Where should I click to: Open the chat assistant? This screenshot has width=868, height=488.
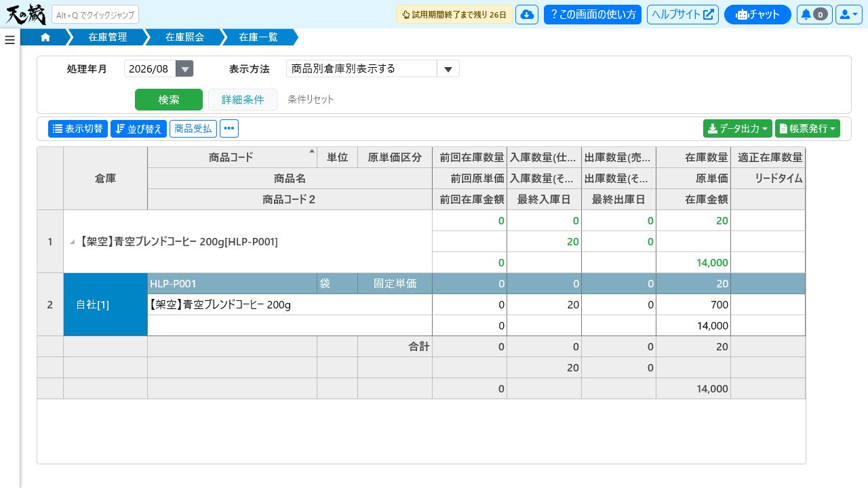click(x=757, y=14)
